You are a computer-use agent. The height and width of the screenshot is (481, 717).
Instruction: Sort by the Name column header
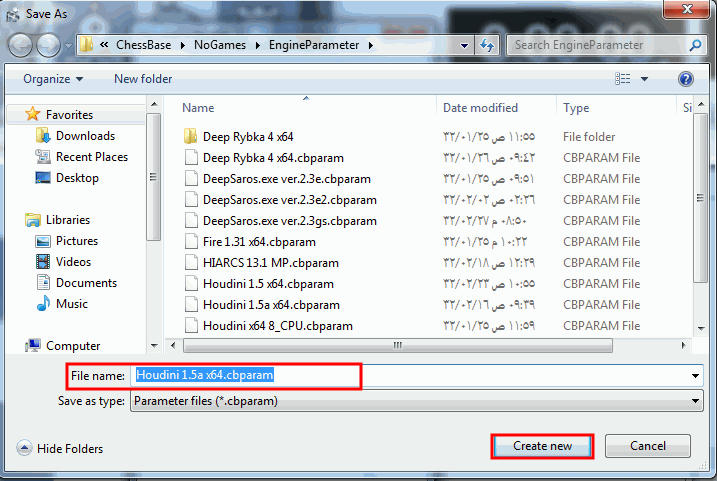point(198,108)
